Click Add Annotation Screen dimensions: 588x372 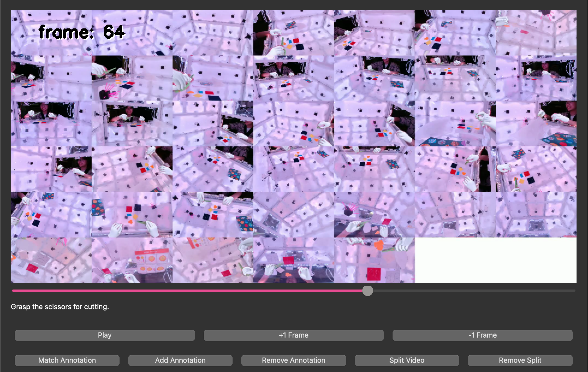pyautogui.click(x=180, y=360)
